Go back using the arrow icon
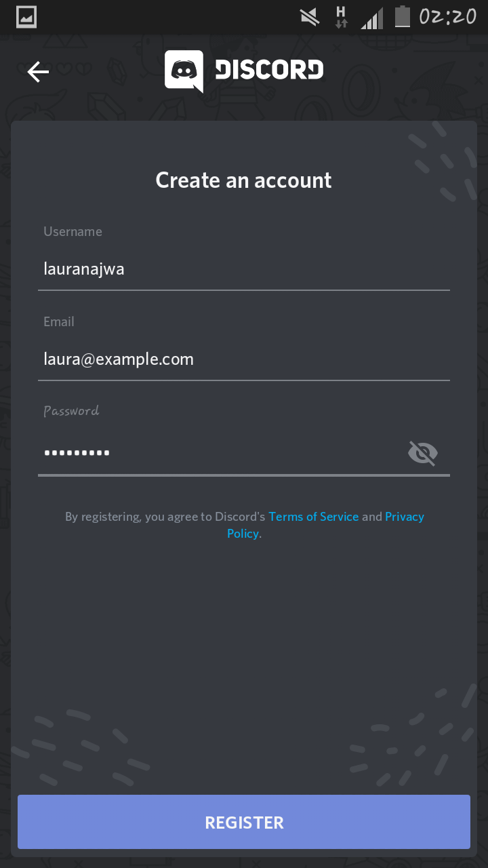 [x=38, y=71]
